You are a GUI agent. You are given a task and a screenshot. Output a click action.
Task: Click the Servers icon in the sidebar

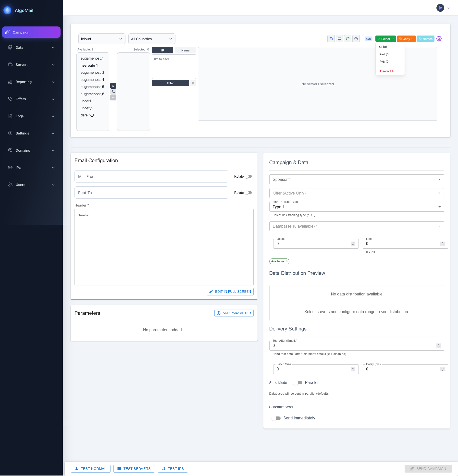point(10,64)
